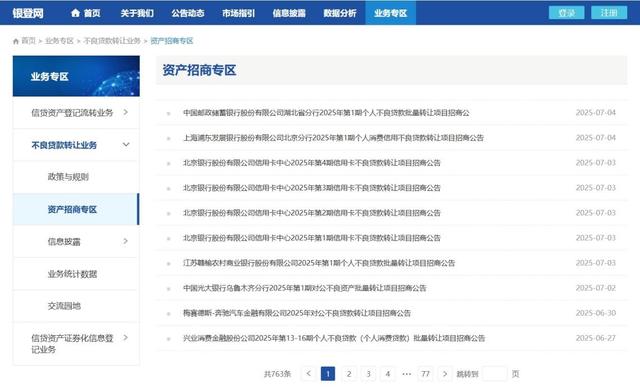
Task: Click the 业务专区 sidebar banner
Action: (76, 76)
